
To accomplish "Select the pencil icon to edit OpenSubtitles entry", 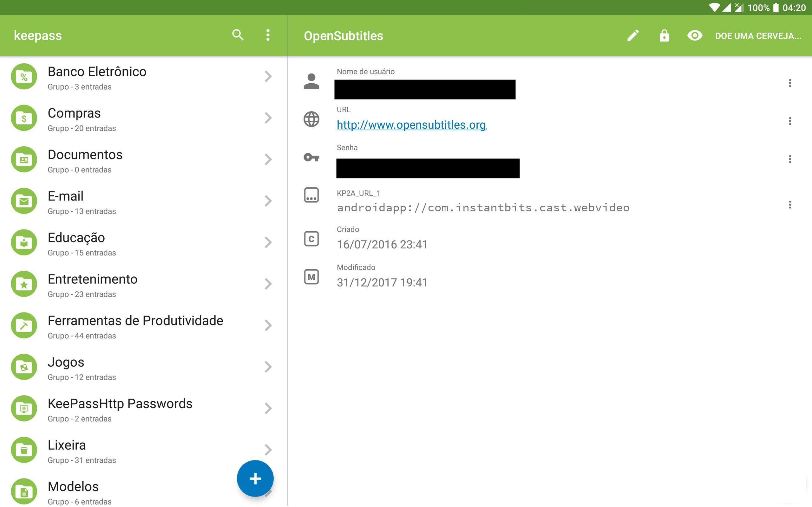I will 633,35.
